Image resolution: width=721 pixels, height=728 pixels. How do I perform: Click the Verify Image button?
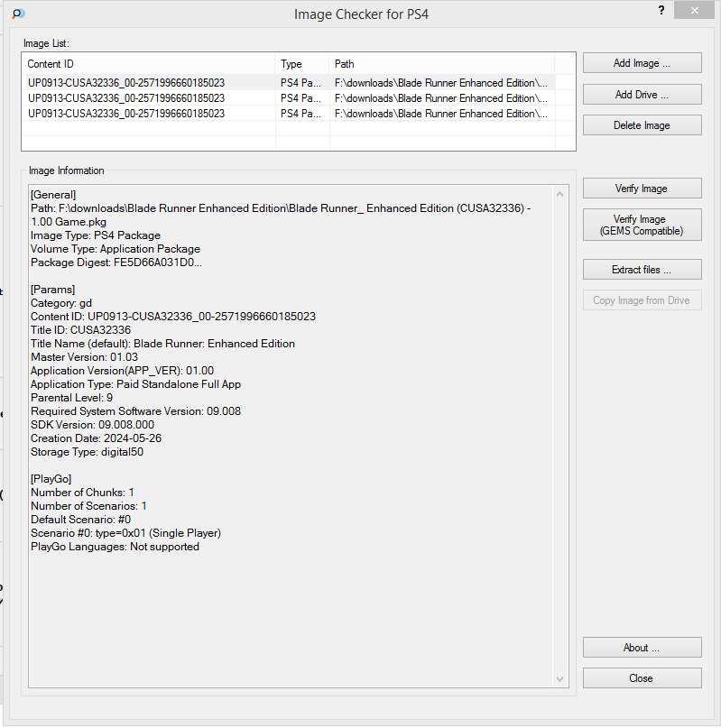(642, 188)
